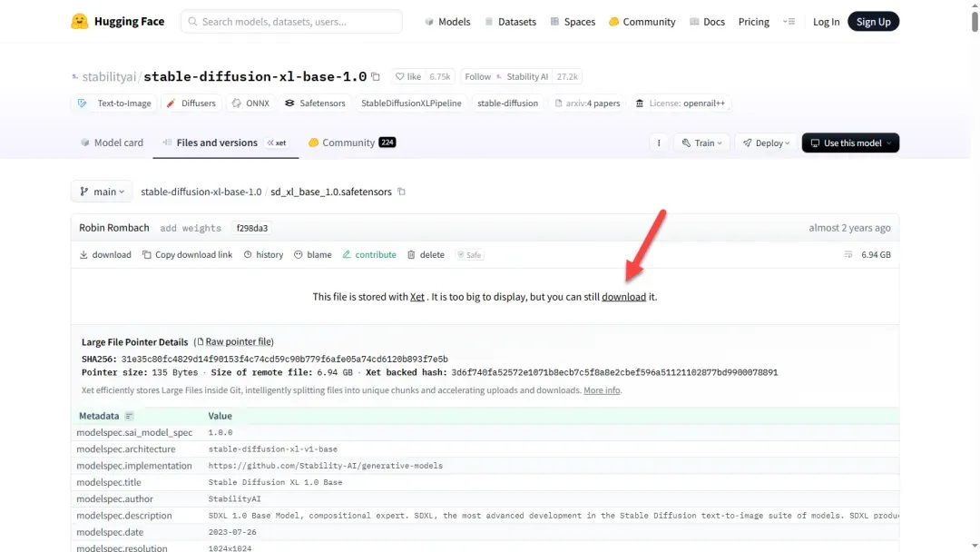Open the Raw pointer file link

point(240,341)
